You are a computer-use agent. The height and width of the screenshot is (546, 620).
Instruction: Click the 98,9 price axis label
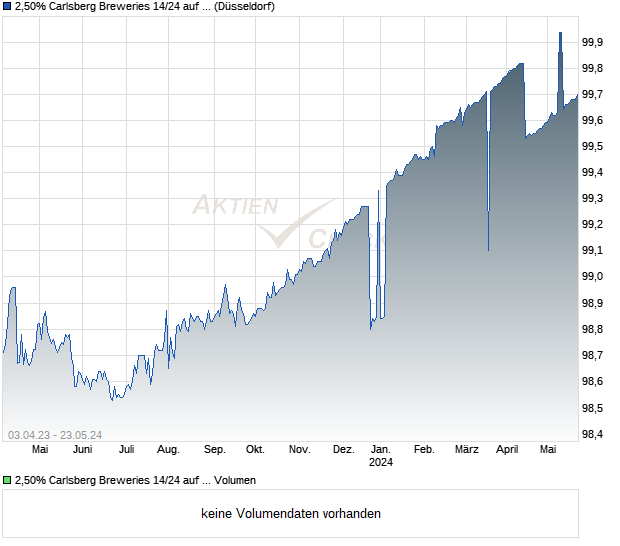592,303
